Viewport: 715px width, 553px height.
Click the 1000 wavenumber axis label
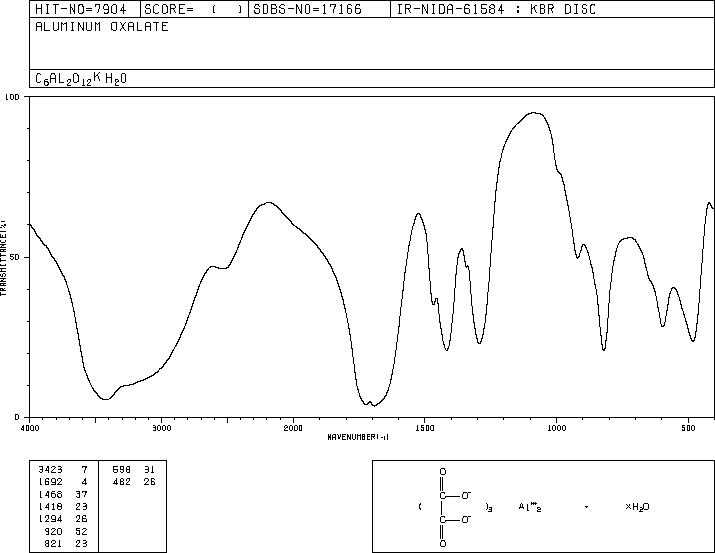pos(556,428)
